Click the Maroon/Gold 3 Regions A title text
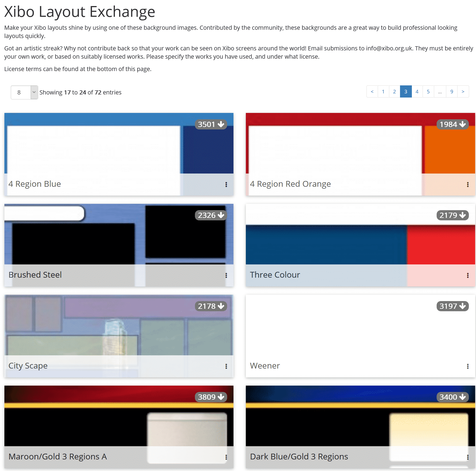Image resolution: width=476 pixels, height=471 pixels. coord(58,456)
